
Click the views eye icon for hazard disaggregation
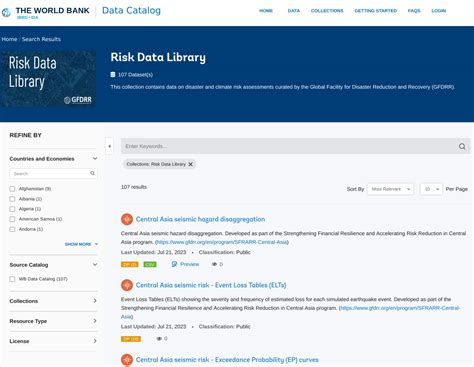coord(214,264)
